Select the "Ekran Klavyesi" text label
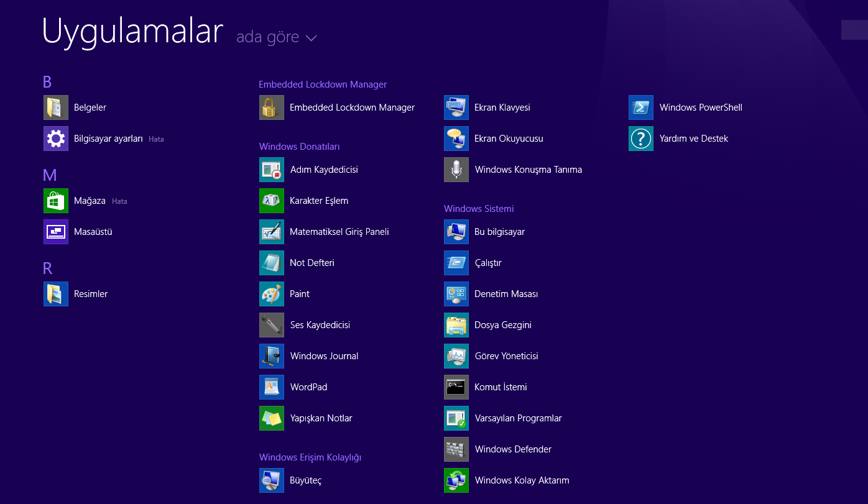 pyautogui.click(x=502, y=108)
